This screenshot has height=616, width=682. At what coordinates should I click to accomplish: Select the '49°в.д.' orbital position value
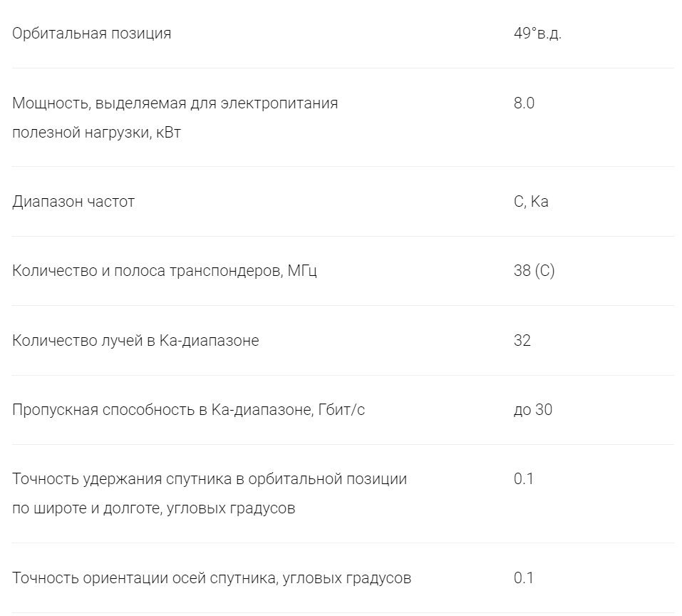[x=537, y=34]
